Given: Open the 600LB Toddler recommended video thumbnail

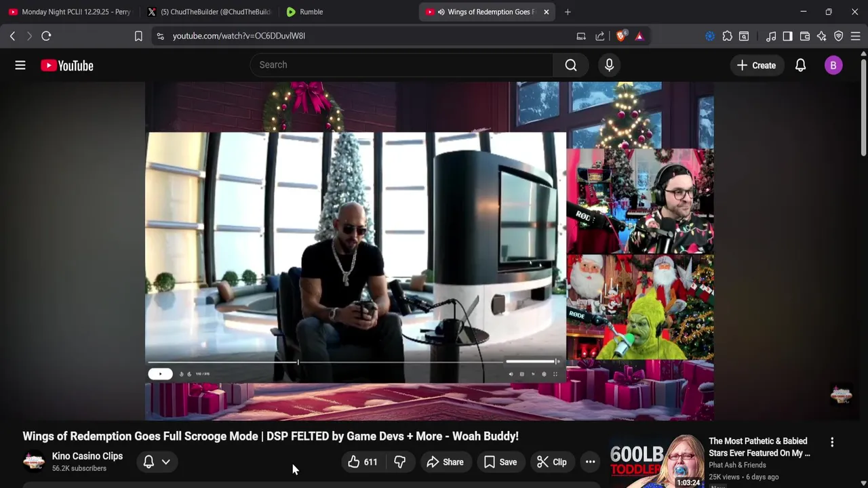Looking at the screenshot, I should point(656,462).
